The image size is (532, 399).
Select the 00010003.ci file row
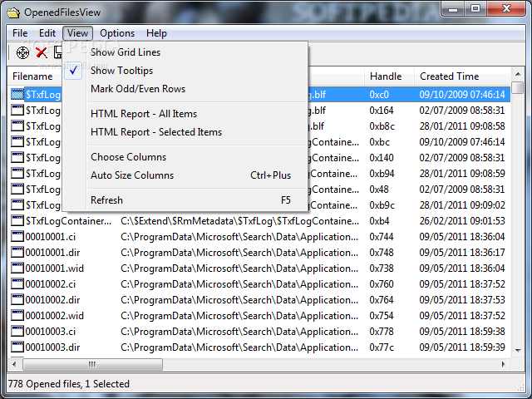point(259,331)
